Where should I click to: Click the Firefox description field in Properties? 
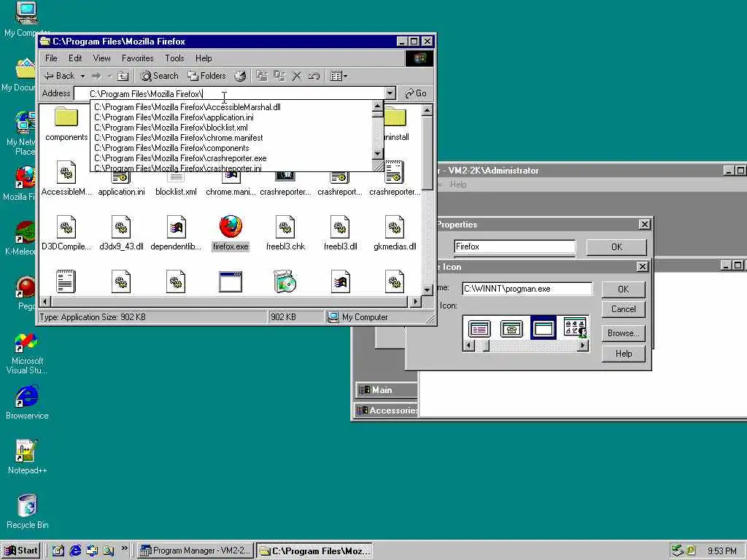point(514,246)
